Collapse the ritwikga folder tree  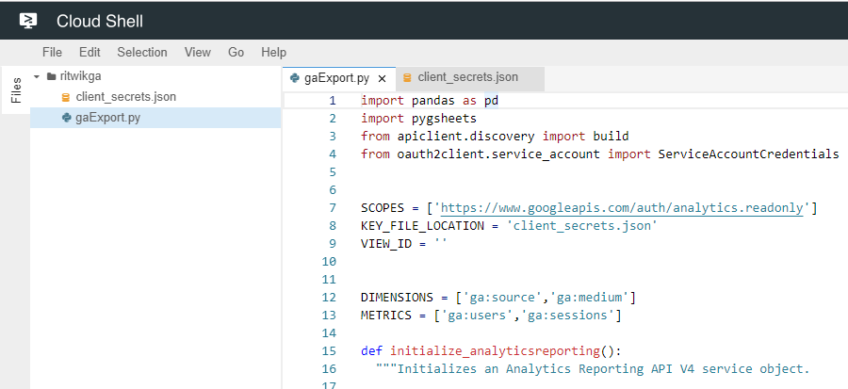click(x=37, y=76)
